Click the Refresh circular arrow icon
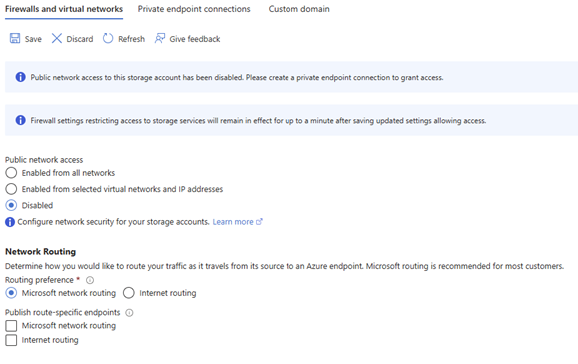 tap(108, 38)
